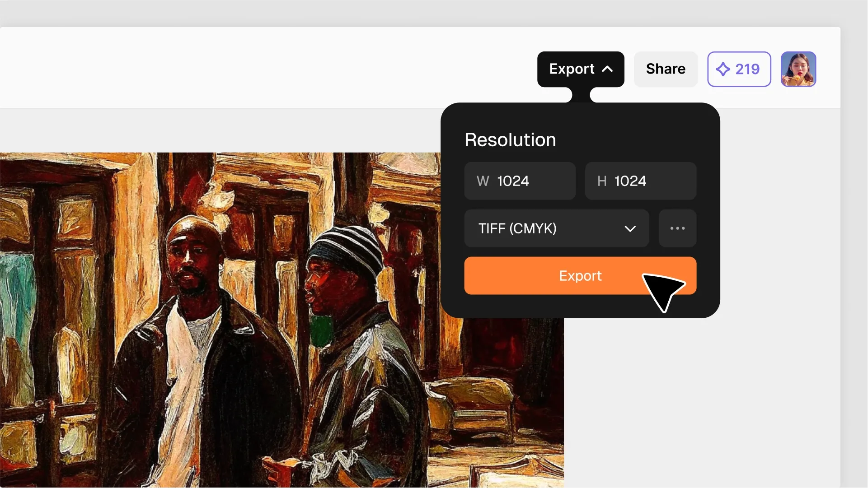Click the H height label icon
Screen dimensions: 868x488
pos(601,181)
